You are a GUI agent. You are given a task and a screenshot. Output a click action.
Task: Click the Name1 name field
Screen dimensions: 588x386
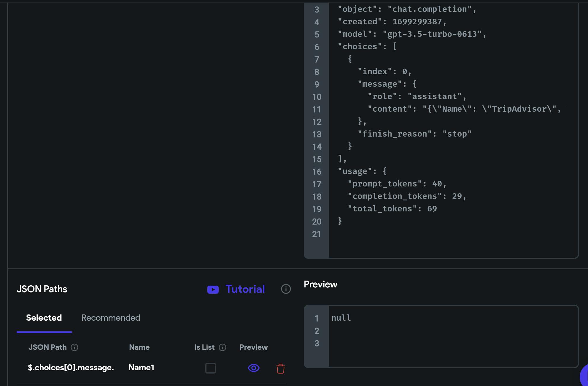pyautogui.click(x=142, y=368)
